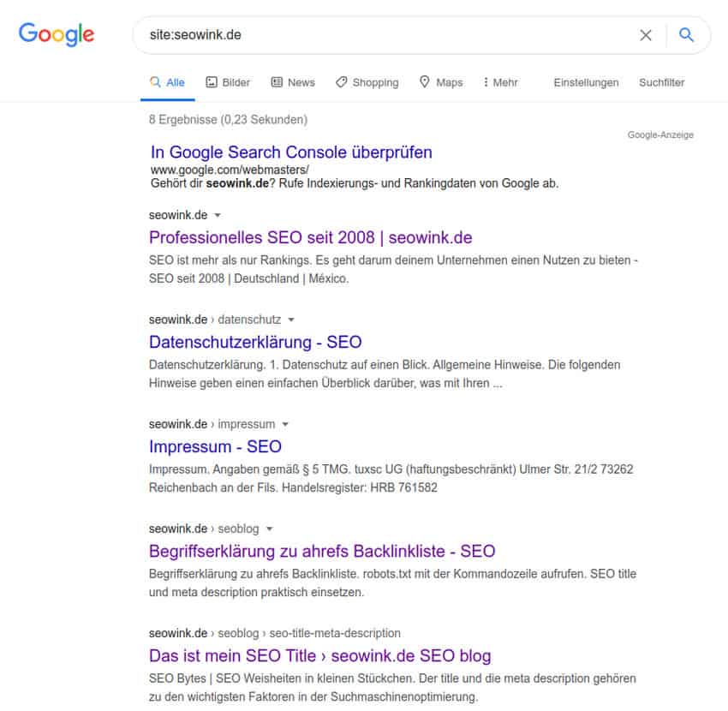Select the Alle tab
The image size is (728, 711).
168,82
